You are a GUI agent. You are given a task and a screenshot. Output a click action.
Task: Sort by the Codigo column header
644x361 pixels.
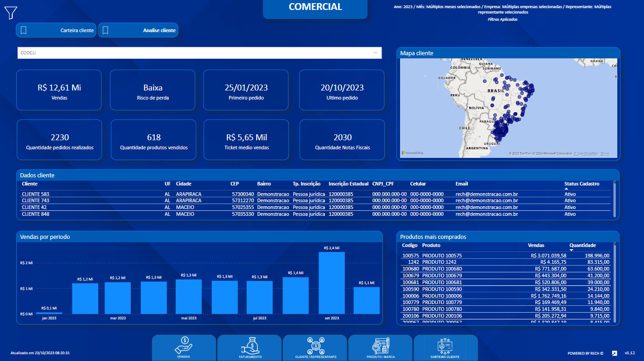coord(410,245)
